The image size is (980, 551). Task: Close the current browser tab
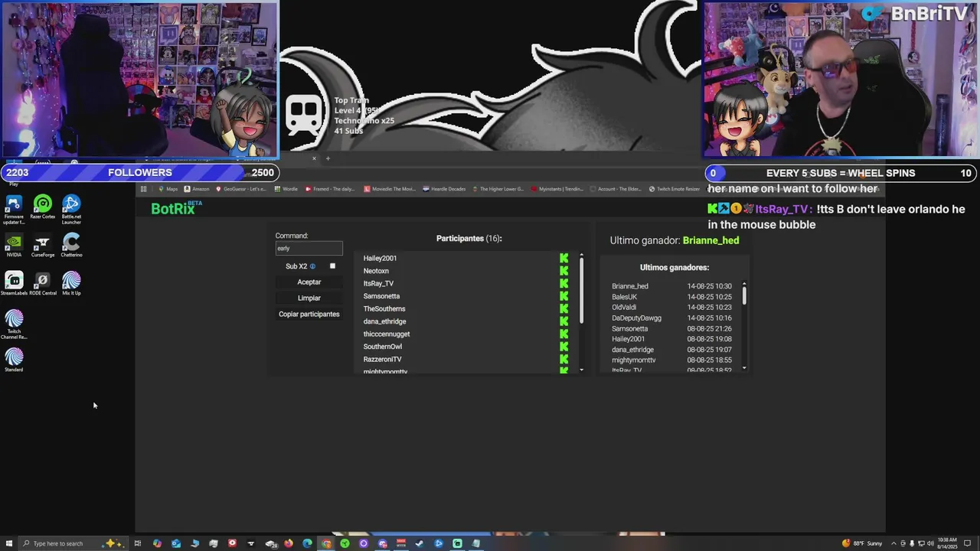[x=314, y=158]
